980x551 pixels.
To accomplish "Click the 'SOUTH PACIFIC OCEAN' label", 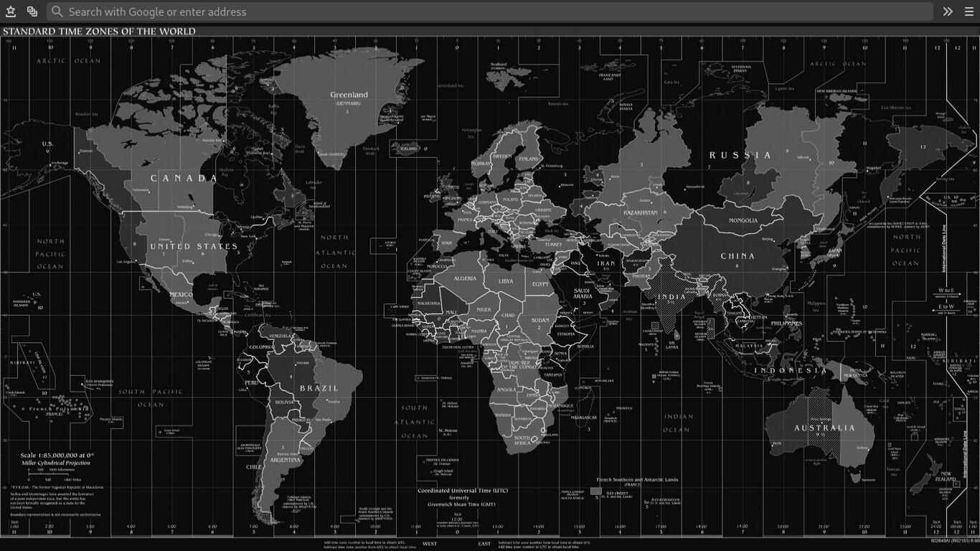I will click(x=151, y=398).
